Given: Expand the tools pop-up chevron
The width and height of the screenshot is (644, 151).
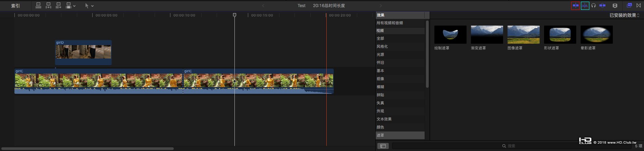Looking at the screenshot, I should 93,6.
